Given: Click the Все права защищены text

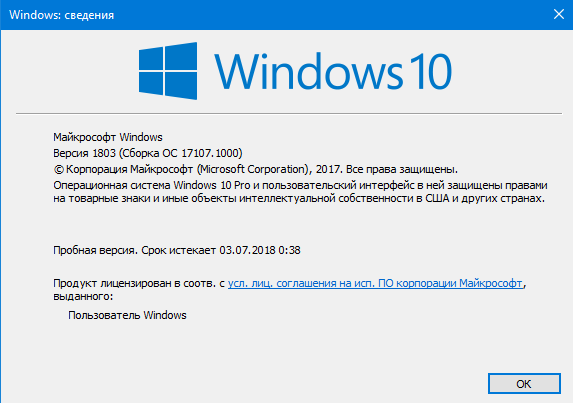Looking at the screenshot, I should [402, 170].
